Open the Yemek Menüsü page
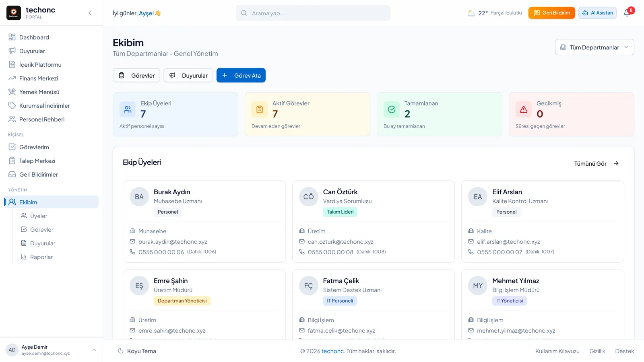This screenshot has width=644, height=362. click(x=52, y=92)
